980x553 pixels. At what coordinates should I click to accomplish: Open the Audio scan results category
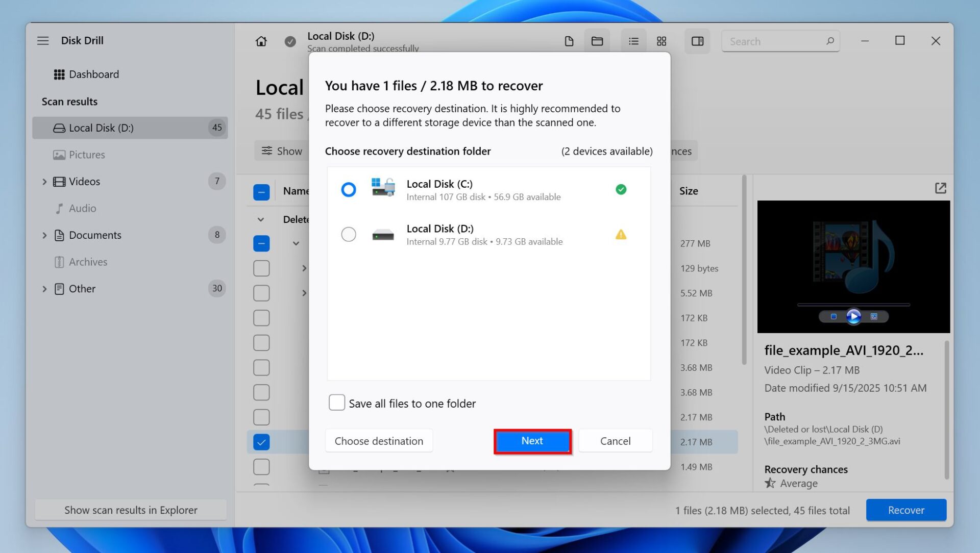[x=82, y=208]
